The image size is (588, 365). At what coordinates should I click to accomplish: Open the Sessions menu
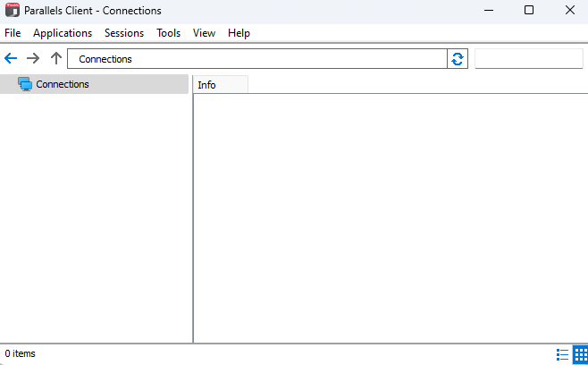point(124,33)
